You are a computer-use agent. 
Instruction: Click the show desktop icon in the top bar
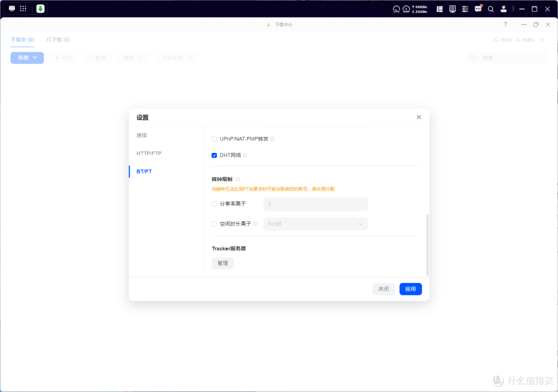point(12,9)
